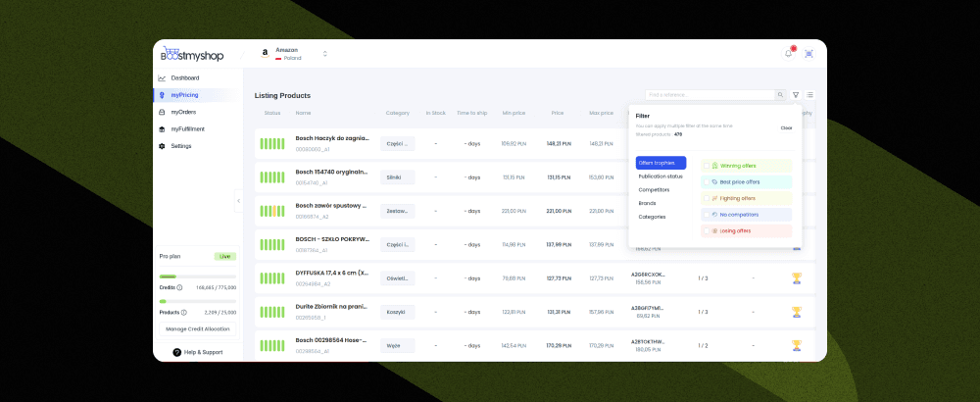The image size is (980, 402).
Task: Click the Clear filter button
Action: click(x=786, y=128)
